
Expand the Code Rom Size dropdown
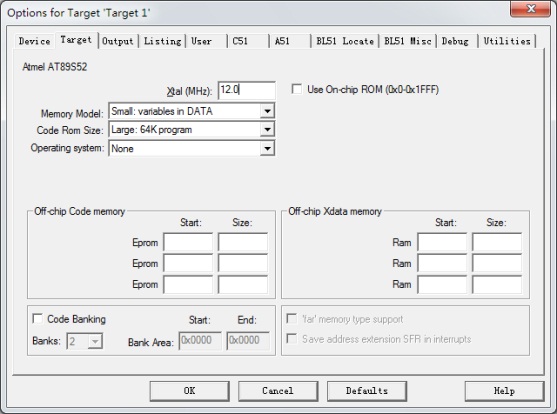coord(267,130)
